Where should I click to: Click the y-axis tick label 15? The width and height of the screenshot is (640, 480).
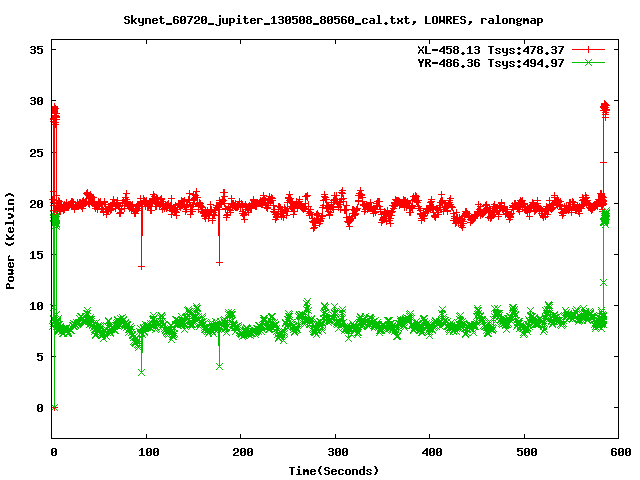[x=36, y=255]
